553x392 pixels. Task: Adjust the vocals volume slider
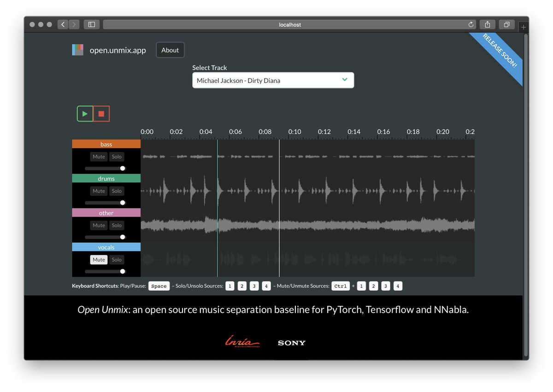(x=105, y=271)
